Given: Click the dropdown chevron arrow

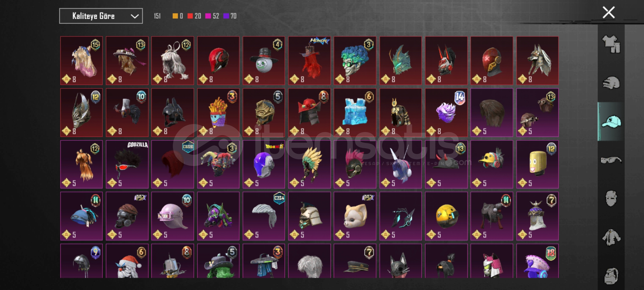Looking at the screenshot, I should coord(134,16).
